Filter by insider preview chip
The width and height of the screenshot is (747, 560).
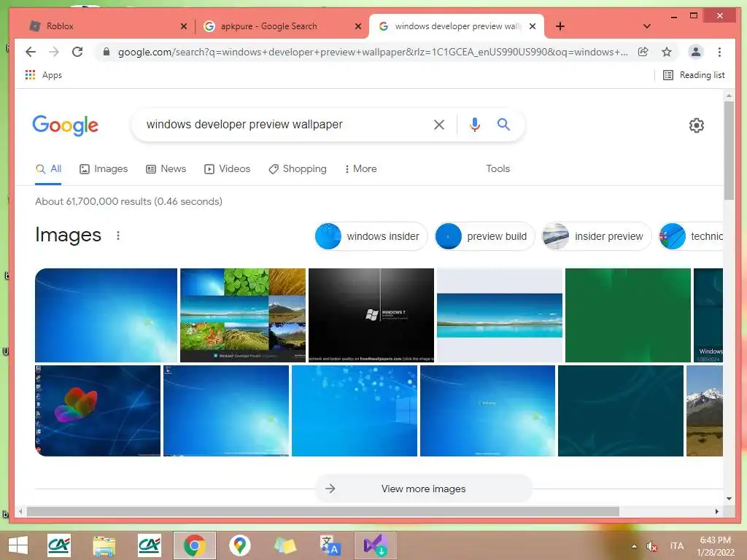pos(597,236)
